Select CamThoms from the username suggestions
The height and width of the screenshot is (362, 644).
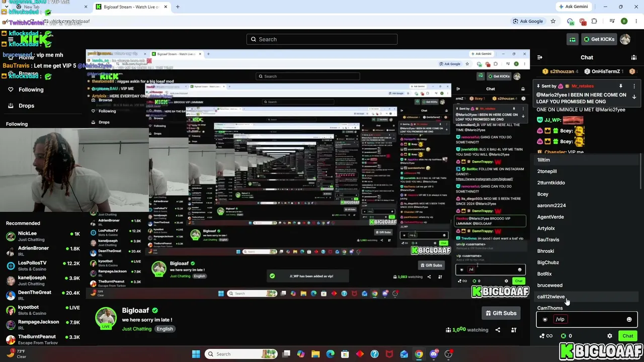coord(587,308)
